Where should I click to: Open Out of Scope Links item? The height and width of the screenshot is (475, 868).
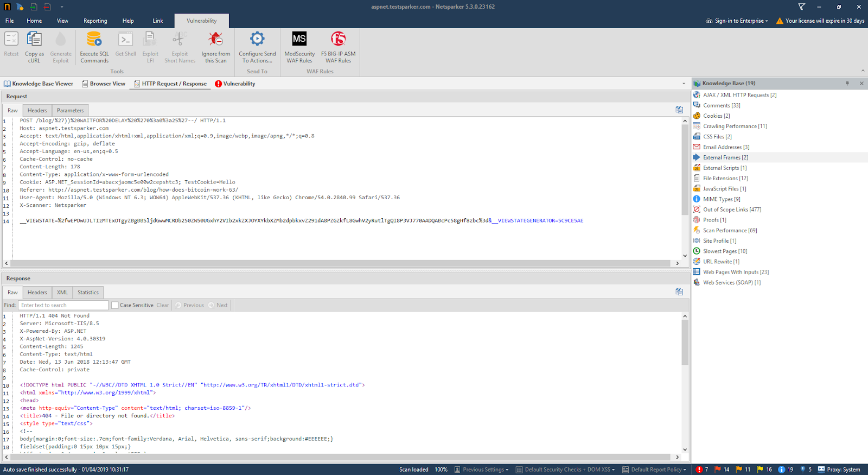pyautogui.click(x=732, y=210)
